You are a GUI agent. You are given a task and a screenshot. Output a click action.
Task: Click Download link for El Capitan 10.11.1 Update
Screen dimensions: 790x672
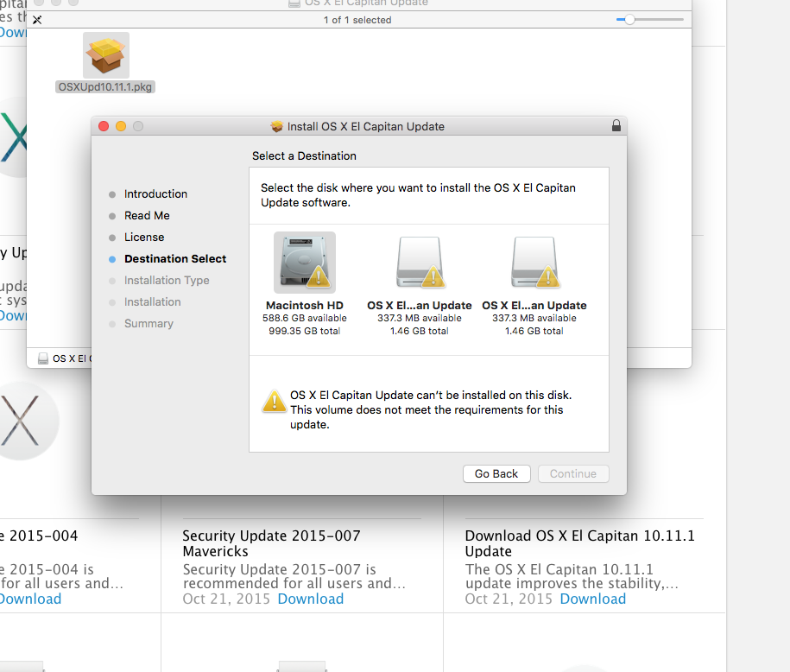click(593, 599)
